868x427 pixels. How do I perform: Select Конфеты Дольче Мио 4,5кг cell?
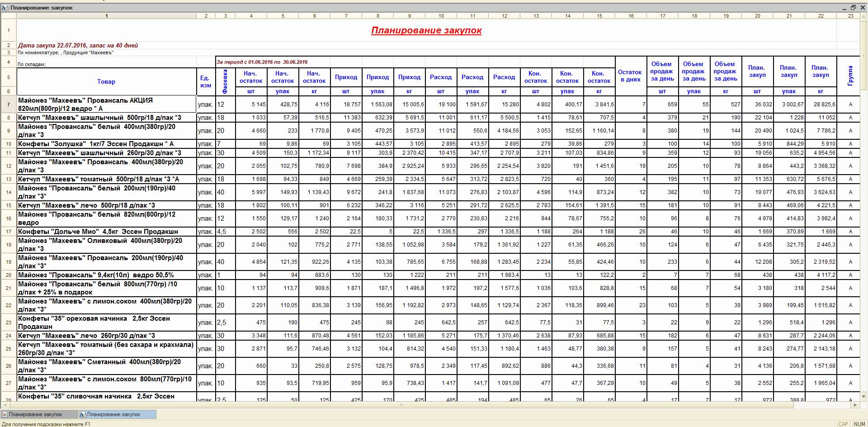(106, 232)
